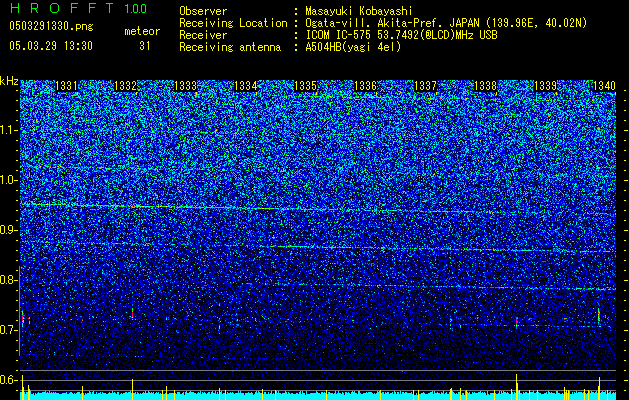The width and height of the screenshot is (629, 400).
Task: Click the 1338 time marker
Action: 485,86
